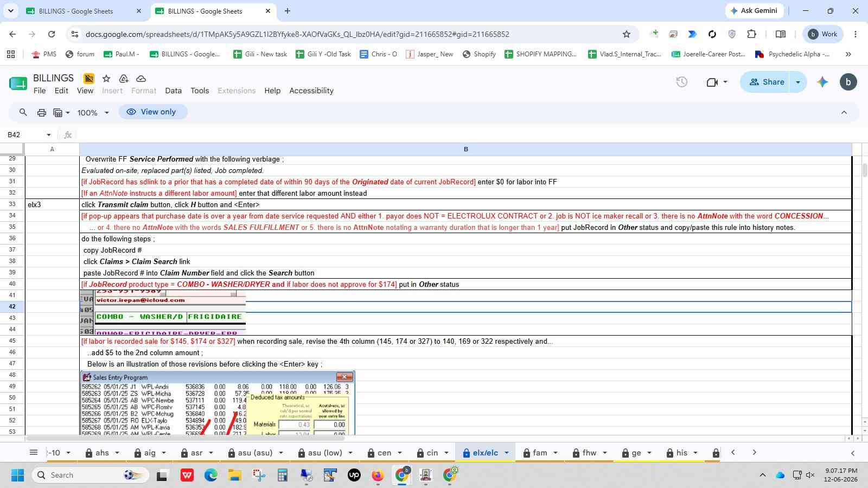This screenshot has width=868, height=488.
Task: Click the Print icon in toolbar
Action: 41,112
